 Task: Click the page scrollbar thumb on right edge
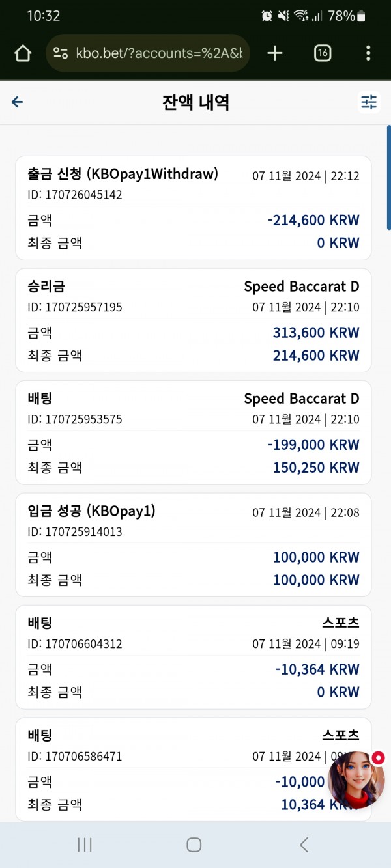(x=388, y=177)
